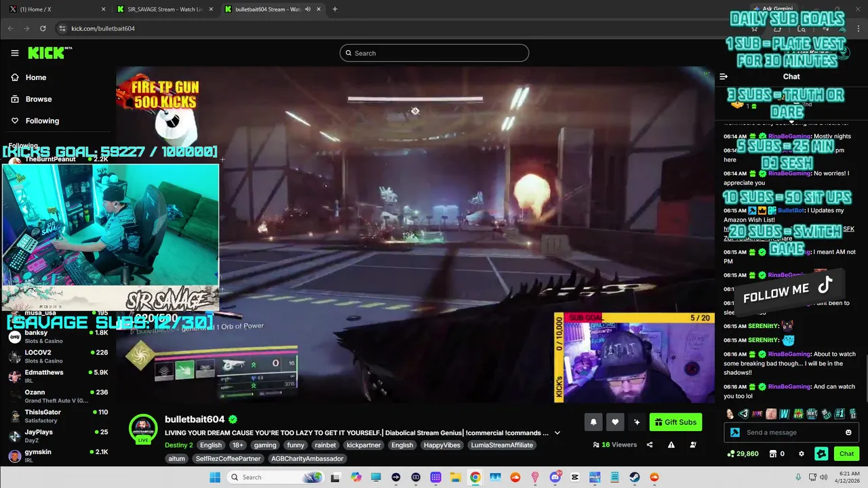Click the green Chat send button
Viewport: 868px width, 488px height.
(847, 453)
